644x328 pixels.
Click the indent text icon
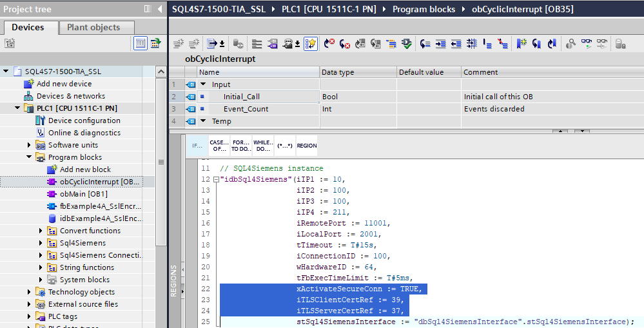[x=441, y=43]
